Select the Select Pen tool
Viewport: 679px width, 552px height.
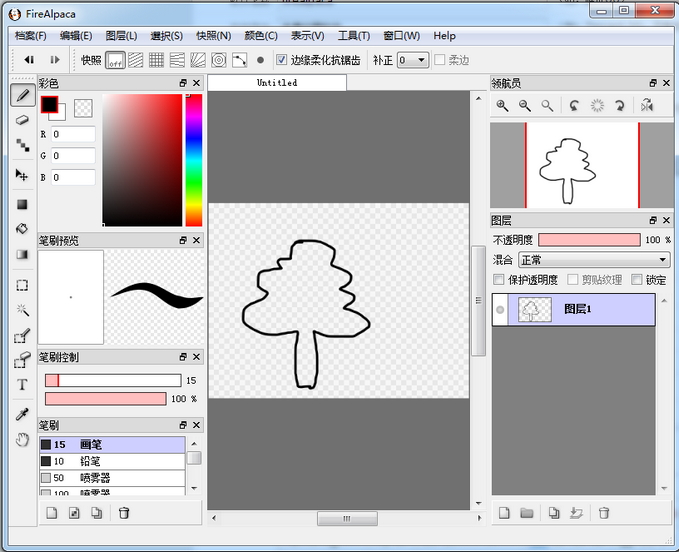(x=22, y=335)
